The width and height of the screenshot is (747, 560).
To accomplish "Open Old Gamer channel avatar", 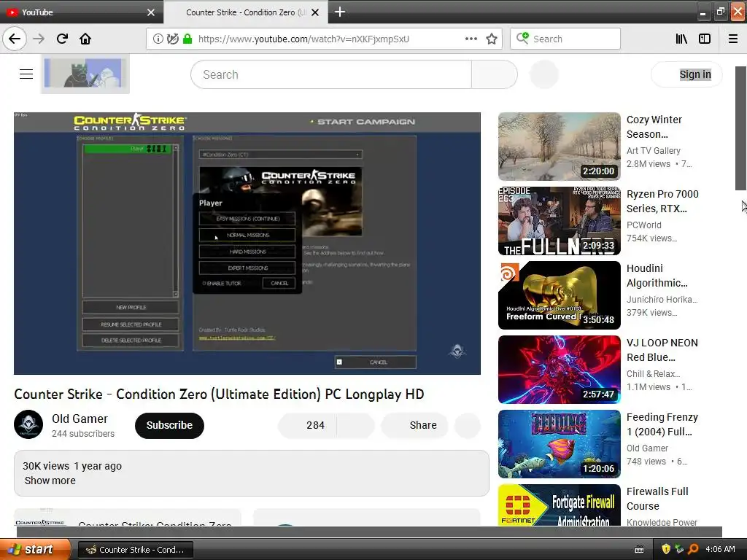I will point(28,424).
